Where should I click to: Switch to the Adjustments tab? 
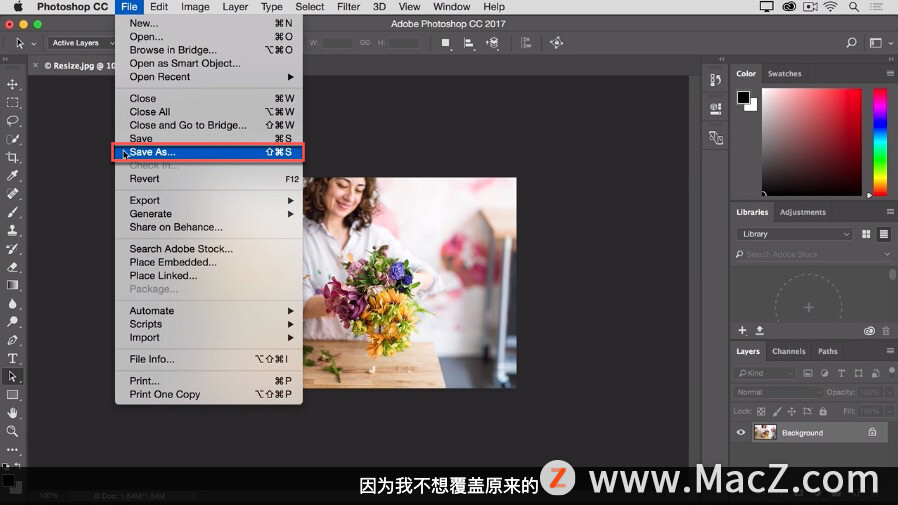pos(802,212)
